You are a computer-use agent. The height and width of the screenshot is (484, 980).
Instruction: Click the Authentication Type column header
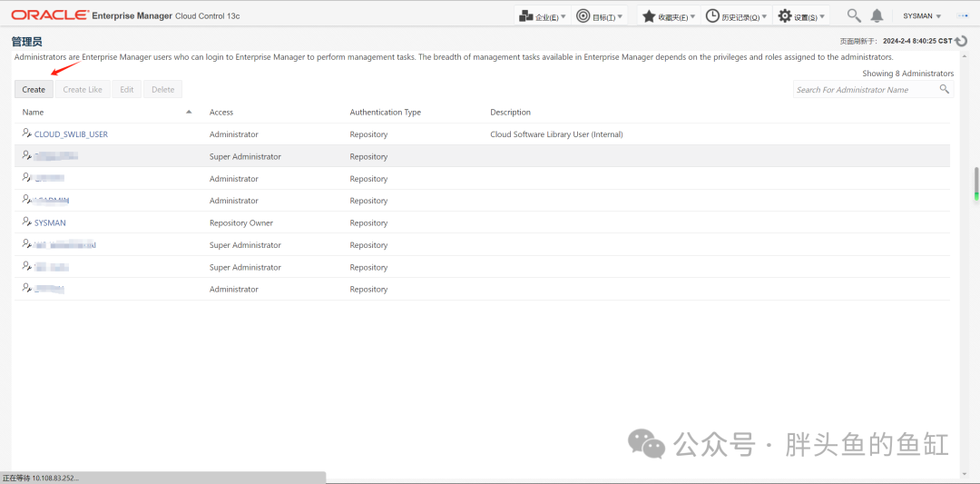(x=385, y=112)
